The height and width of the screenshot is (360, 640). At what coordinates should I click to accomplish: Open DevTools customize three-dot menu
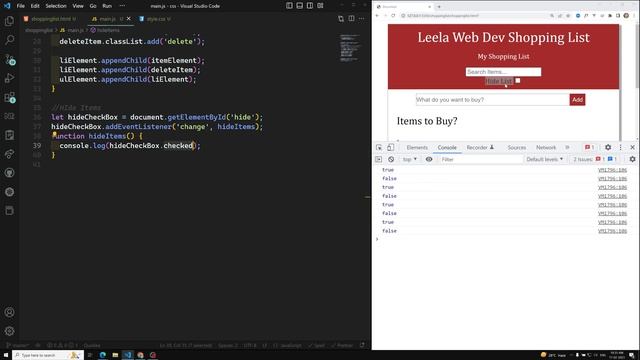coord(620,147)
